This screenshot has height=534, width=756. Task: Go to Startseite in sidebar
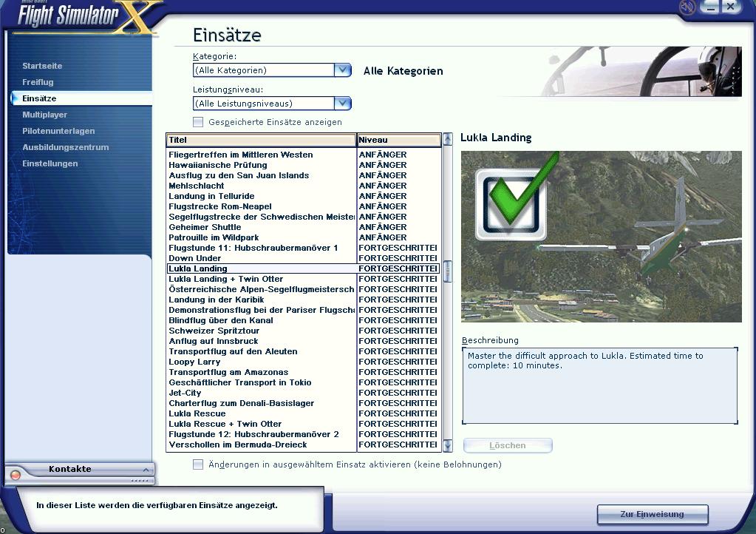[x=42, y=66]
